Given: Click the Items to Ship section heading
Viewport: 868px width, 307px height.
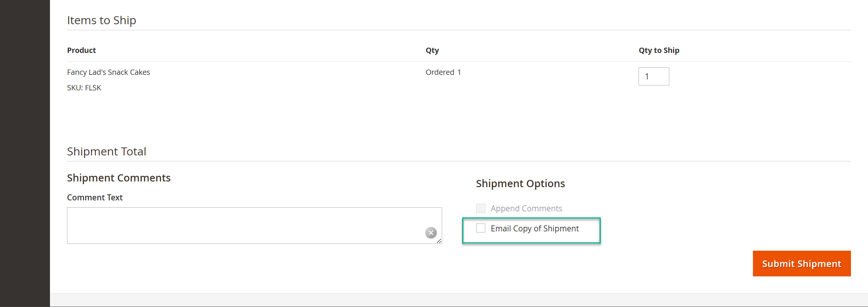Looking at the screenshot, I should [x=101, y=20].
